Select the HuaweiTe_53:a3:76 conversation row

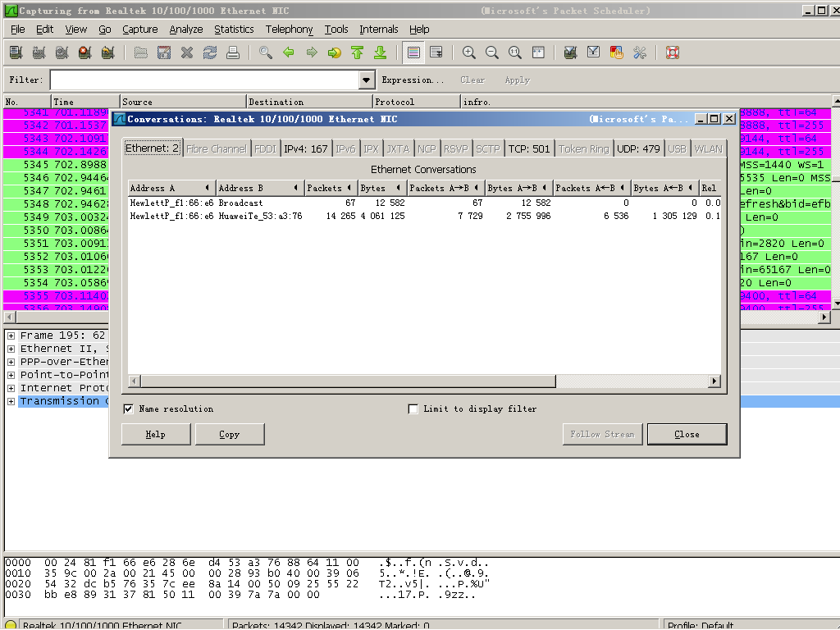click(x=424, y=216)
